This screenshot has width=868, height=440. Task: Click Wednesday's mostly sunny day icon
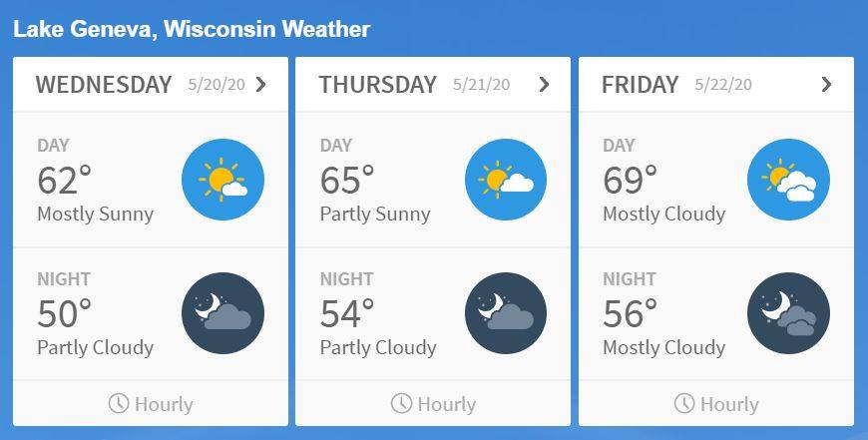coord(222,180)
